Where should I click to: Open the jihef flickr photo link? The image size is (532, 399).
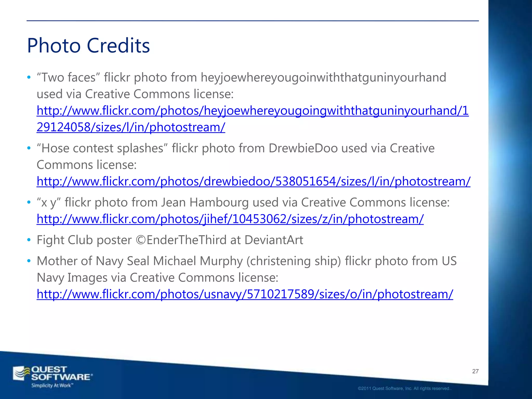[230, 219]
